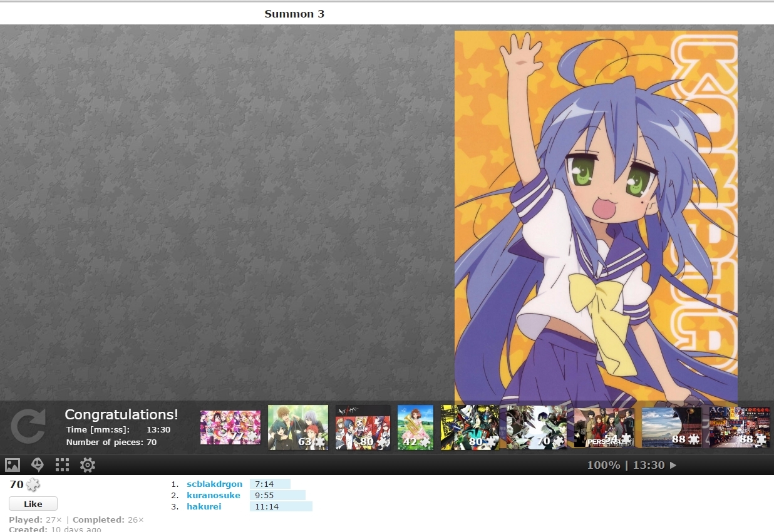Click the Congratulations! message
Screen dimensions: 774x532
121,414
